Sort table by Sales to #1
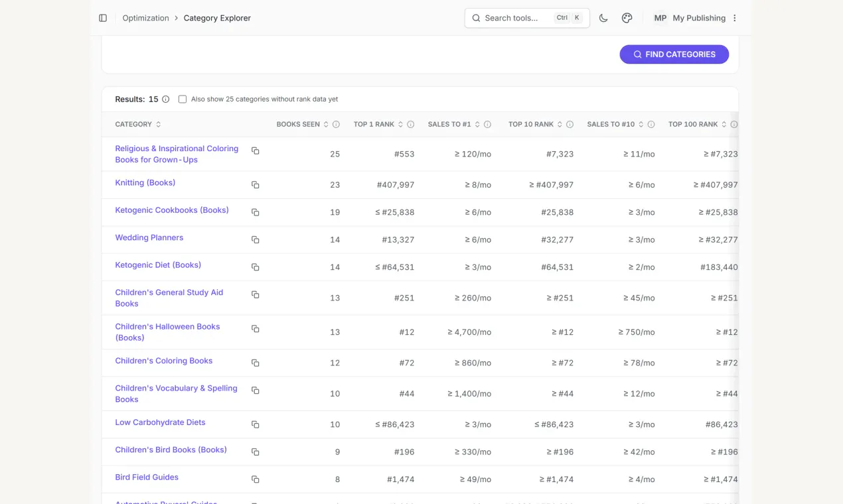 click(x=454, y=125)
